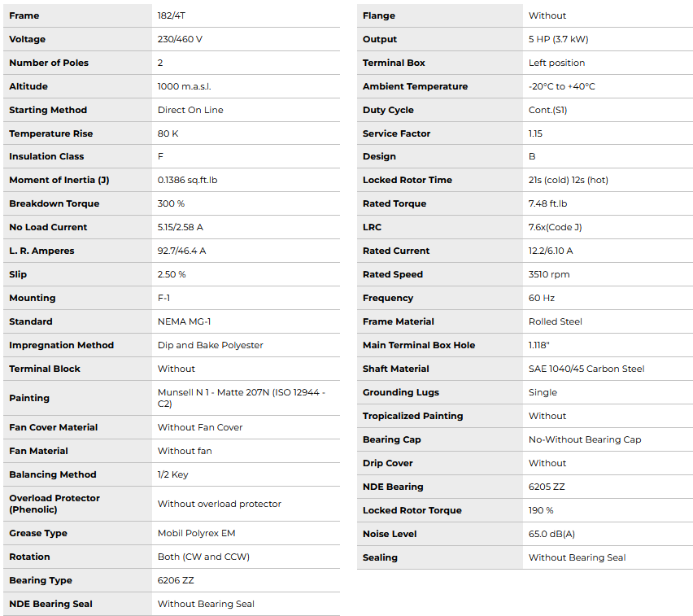Select the Breakdown Torque value 300 %
Image resolution: width=693 pixels, height=616 pixels.
(171, 203)
